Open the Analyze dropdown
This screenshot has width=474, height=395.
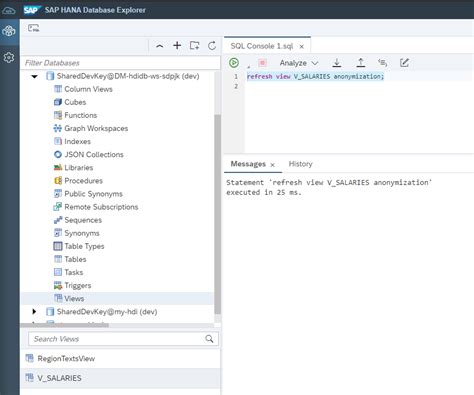point(299,63)
